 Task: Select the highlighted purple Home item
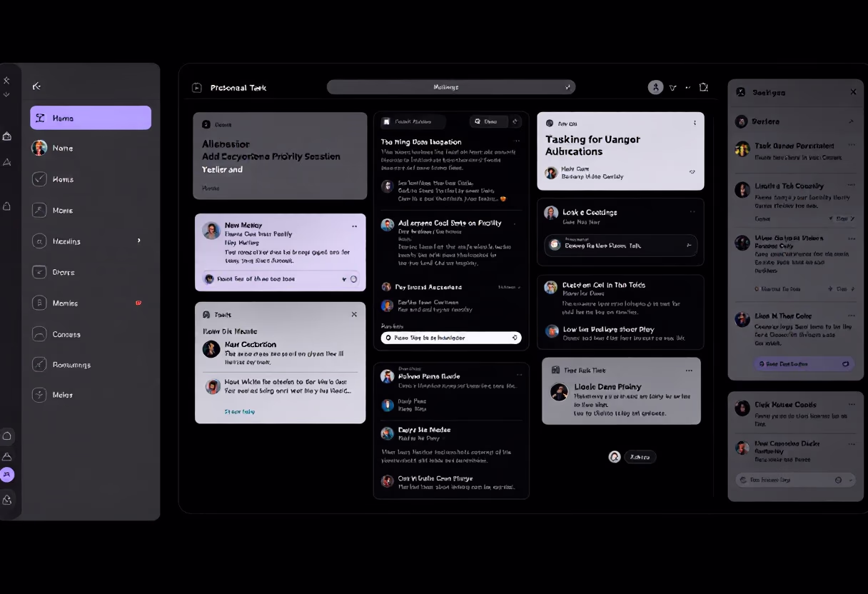[91, 118]
